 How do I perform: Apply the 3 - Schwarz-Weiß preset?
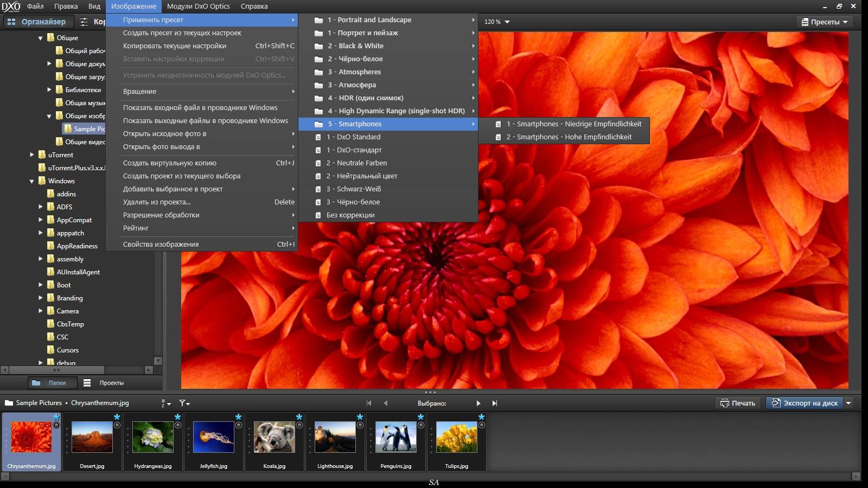click(388, 189)
